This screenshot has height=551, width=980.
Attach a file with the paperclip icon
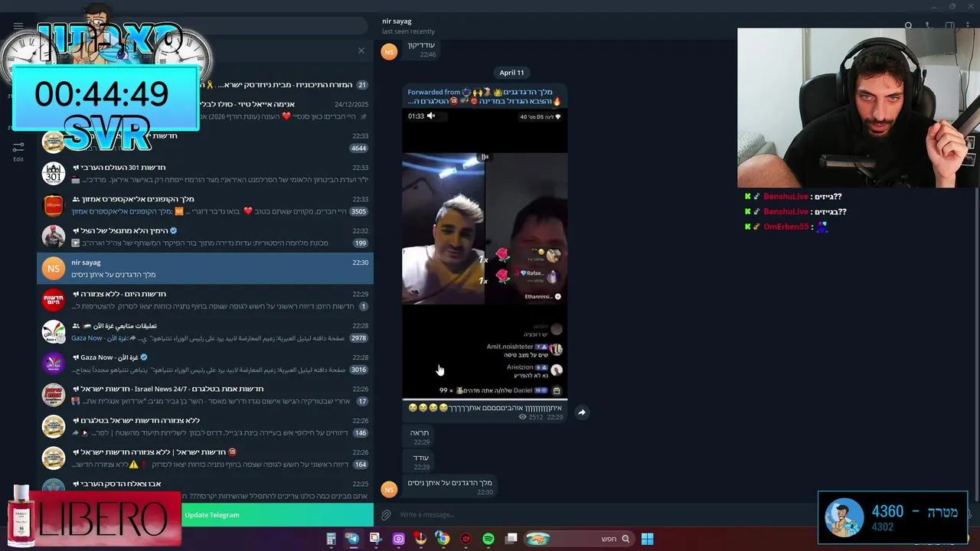pyautogui.click(x=386, y=515)
